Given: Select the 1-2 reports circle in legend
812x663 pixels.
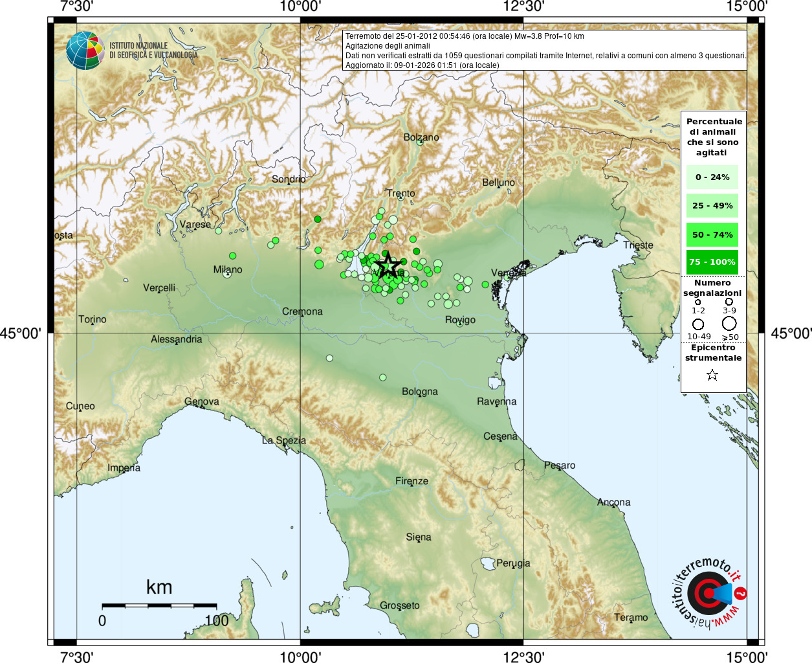Looking at the screenshot, I should (x=697, y=302).
